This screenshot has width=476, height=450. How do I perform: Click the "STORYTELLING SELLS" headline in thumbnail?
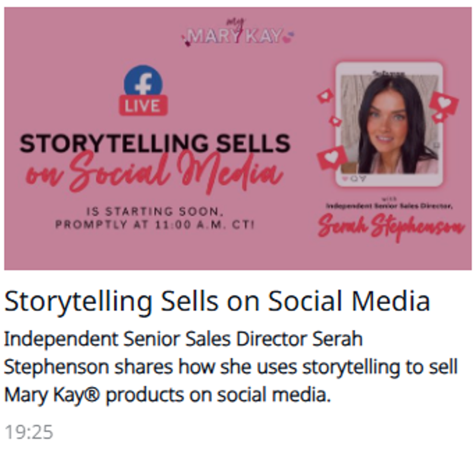point(155,143)
